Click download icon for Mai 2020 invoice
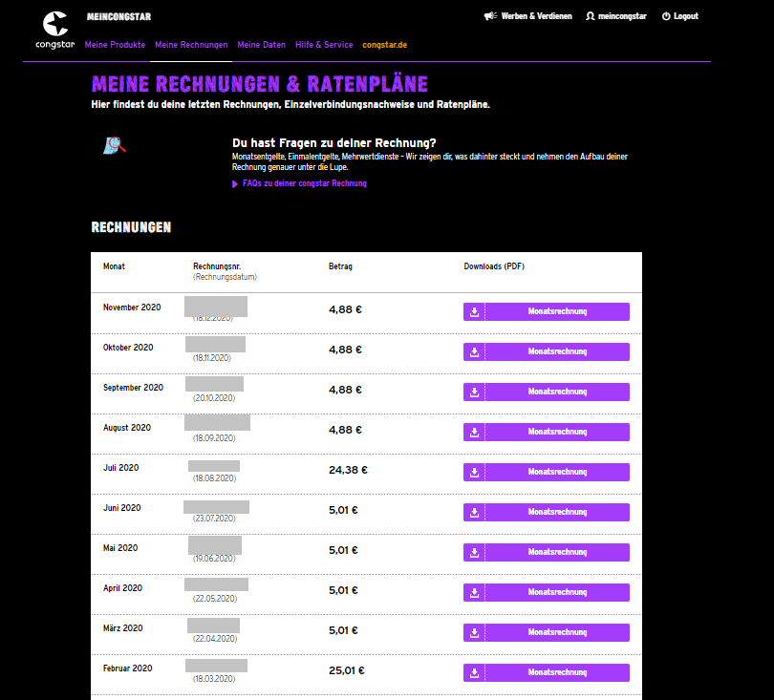Viewport: 774px width, 700px height. (x=474, y=552)
